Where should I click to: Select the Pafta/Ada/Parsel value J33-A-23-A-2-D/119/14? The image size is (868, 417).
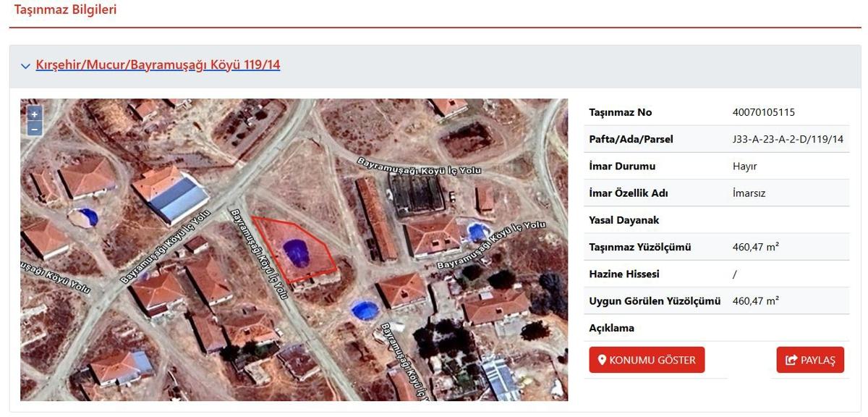[788, 139]
